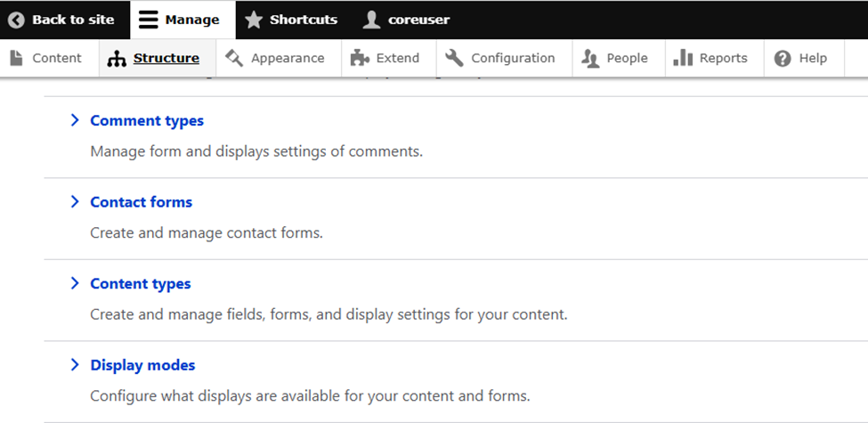
Task: Open the People menu item
Action: pyautogui.click(x=627, y=58)
